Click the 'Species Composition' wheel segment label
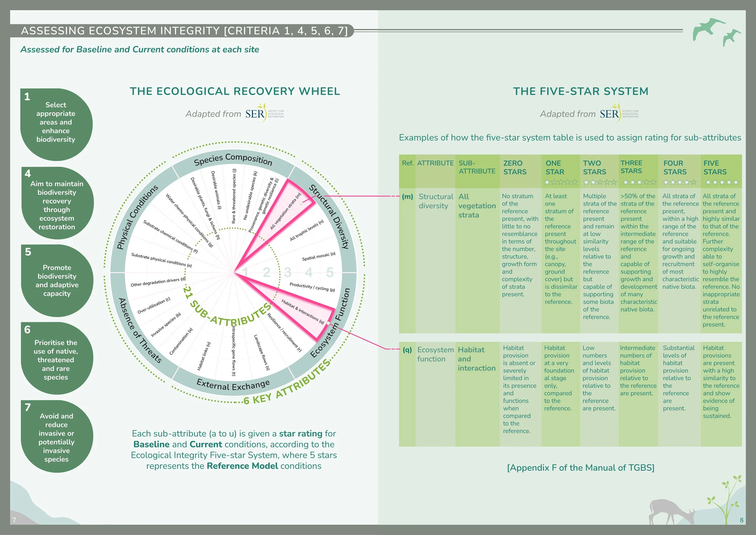This screenshot has height=535, width=756. click(233, 160)
